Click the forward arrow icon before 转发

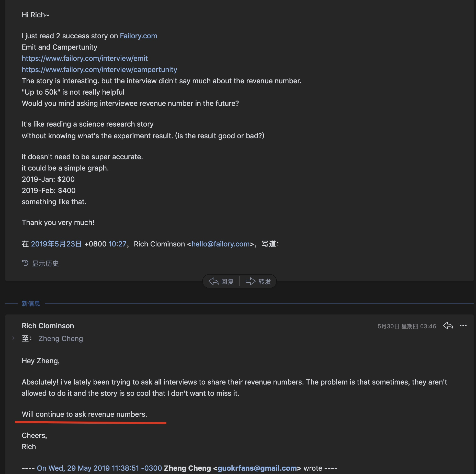pyautogui.click(x=250, y=281)
